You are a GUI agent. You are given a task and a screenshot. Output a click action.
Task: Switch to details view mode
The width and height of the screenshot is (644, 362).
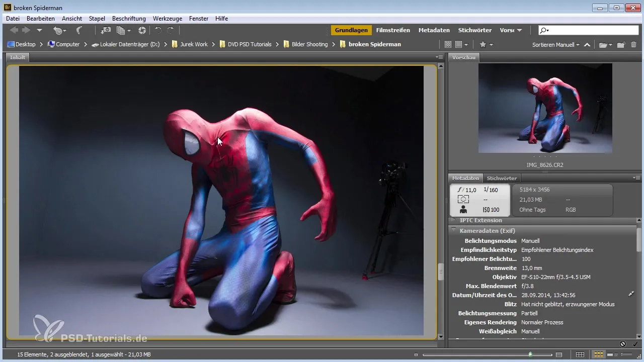tap(613, 355)
